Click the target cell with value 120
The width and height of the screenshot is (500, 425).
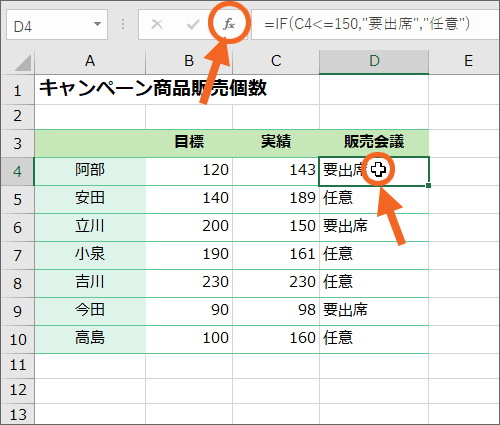click(189, 171)
